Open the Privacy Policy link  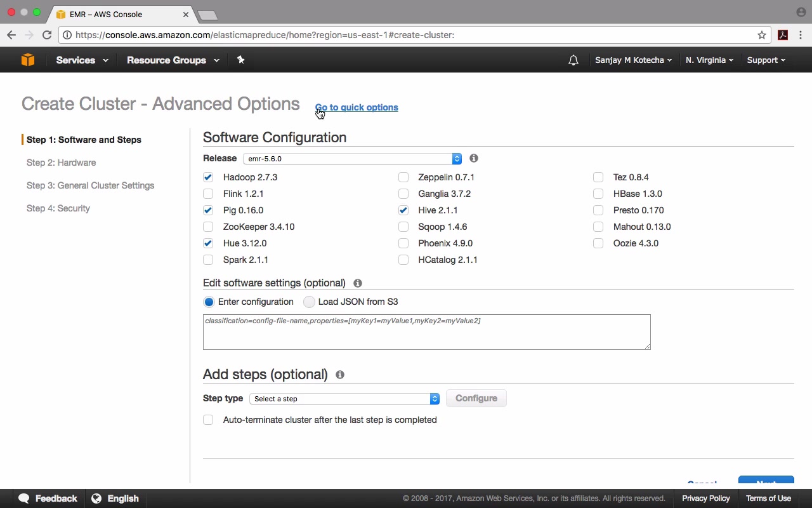[x=705, y=498]
